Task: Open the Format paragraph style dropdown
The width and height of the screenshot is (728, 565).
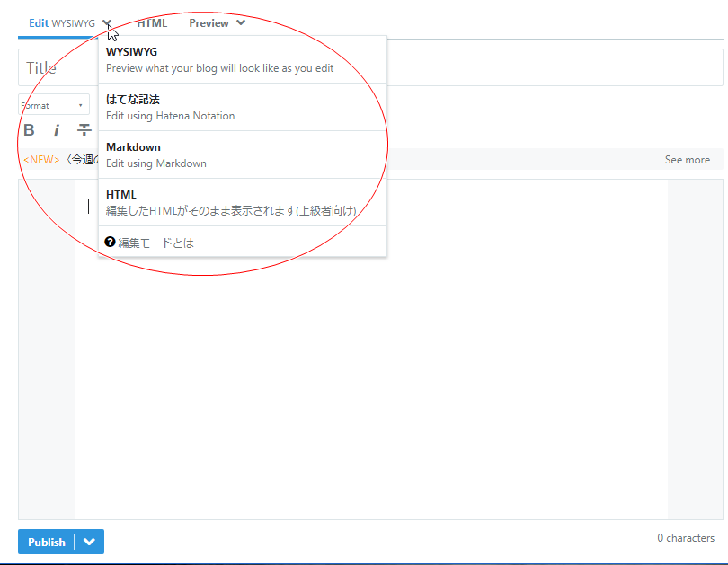Action: (x=52, y=104)
